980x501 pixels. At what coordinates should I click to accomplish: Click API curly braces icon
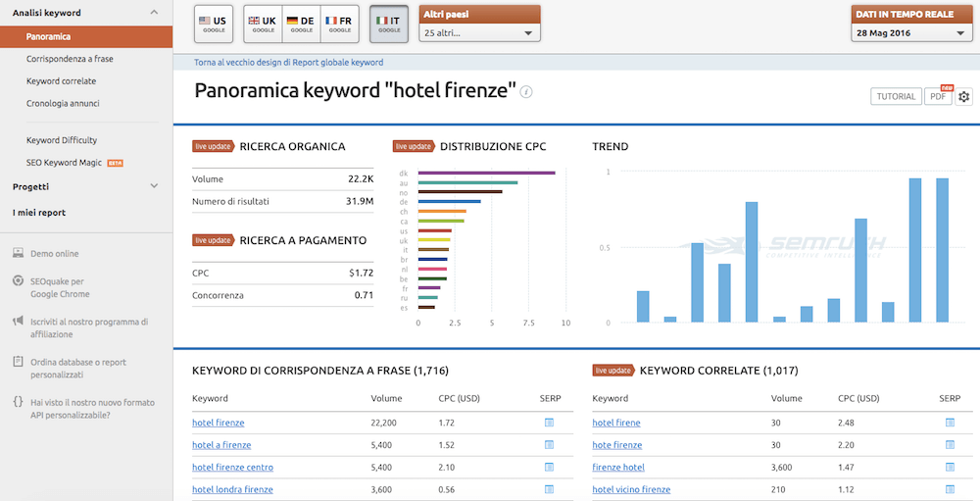point(18,402)
